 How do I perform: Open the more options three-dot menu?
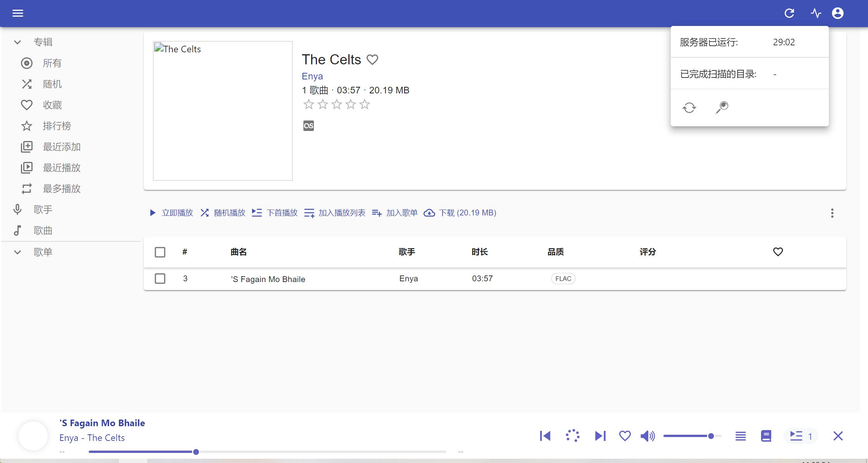832,213
